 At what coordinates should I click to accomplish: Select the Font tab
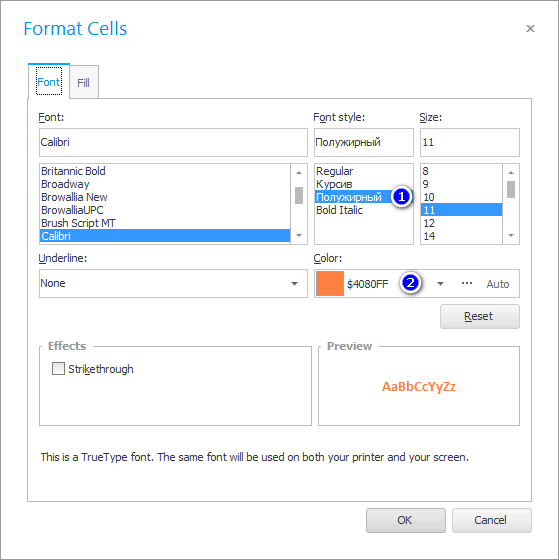tap(49, 82)
